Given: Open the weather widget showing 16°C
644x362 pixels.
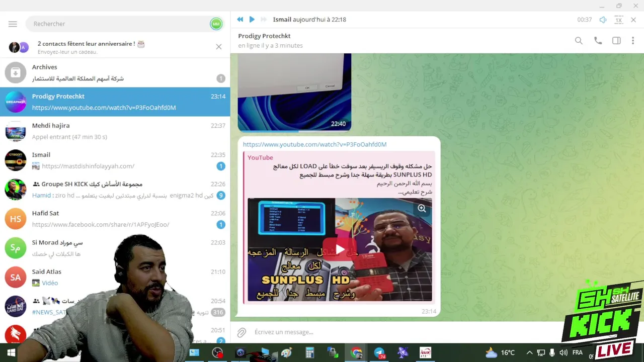Looking at the screenshot, I should (500, 353).
